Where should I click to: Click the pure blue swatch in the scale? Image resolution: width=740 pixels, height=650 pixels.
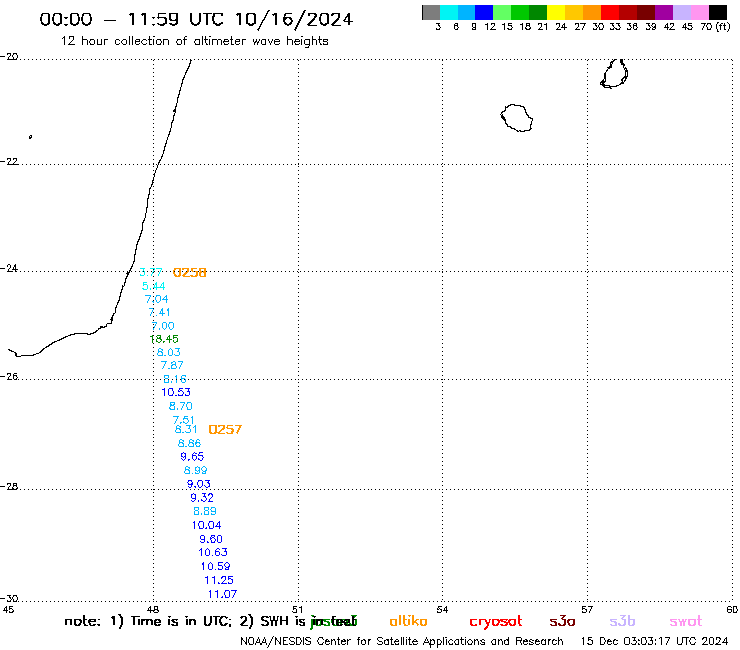pos(484,12)
